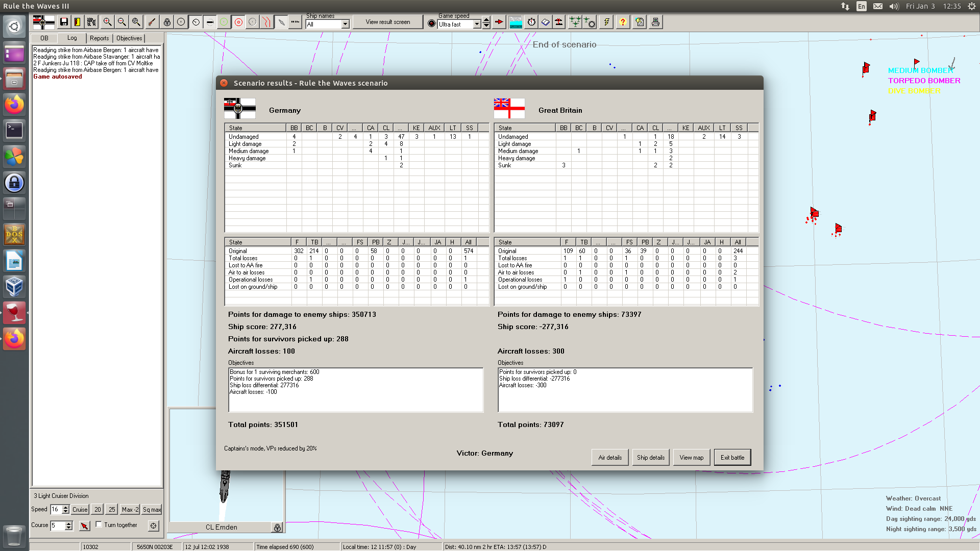Click the stopwatch toolbar icon
Viewport: 980px width, 551px height.
point(531,22)
